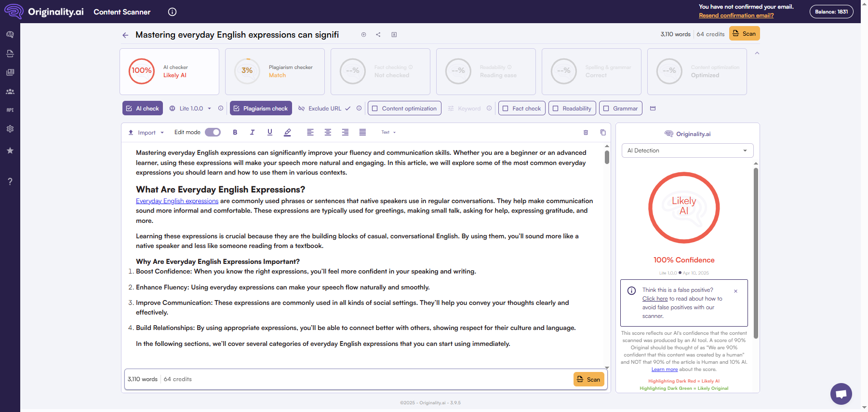The image size is (868, 412).
Task: Select the Fact checking score card
Action: click(380, 71)
